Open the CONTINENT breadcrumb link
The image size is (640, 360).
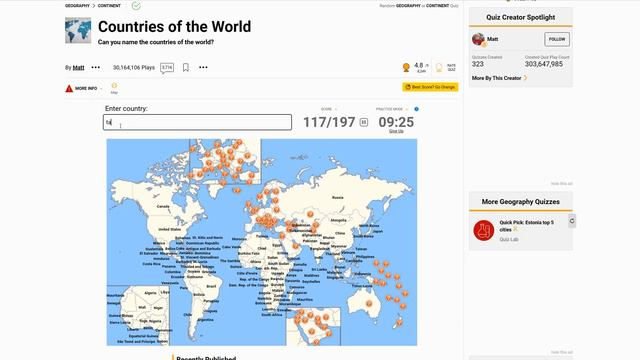109,6
